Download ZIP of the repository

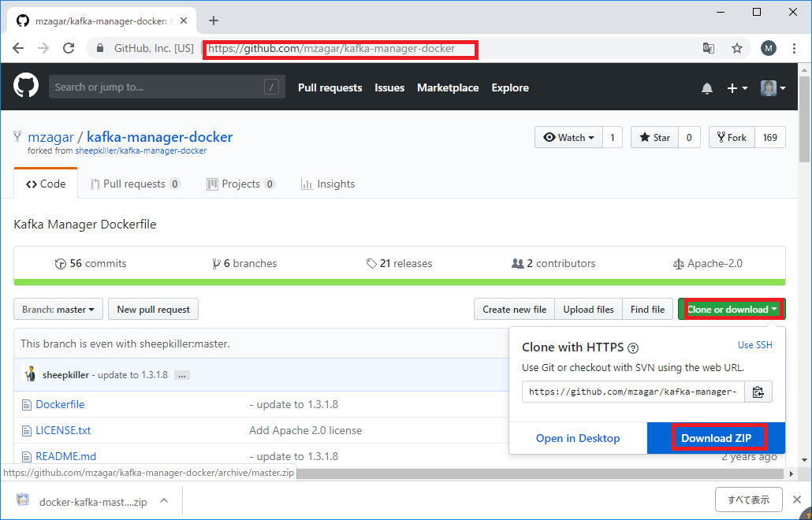pyautogui.click(x=718, y=437)
